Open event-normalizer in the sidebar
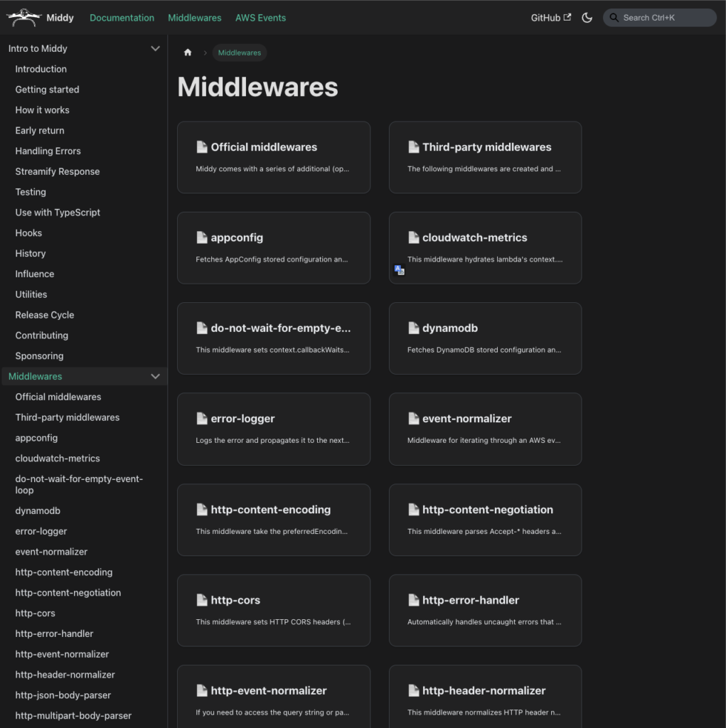Image resolution: width=726 pixels, height=728 pixels. 51,552
